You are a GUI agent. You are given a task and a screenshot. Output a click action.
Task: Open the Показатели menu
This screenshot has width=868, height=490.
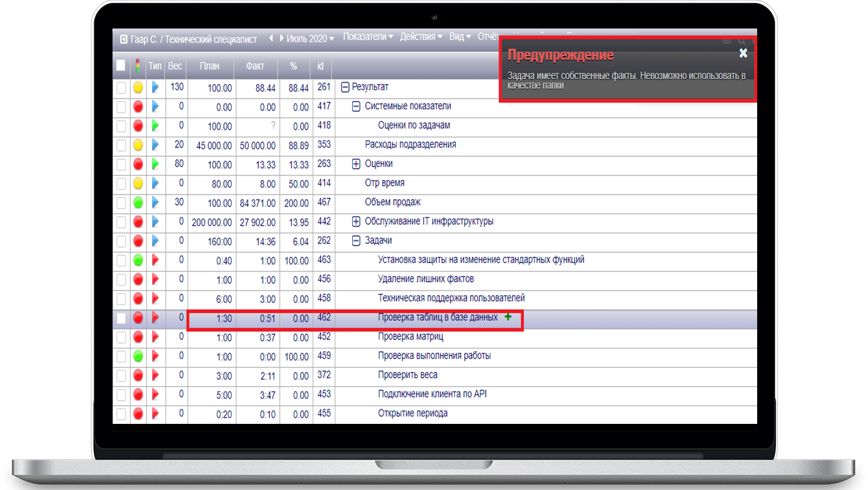pos(368,37)
